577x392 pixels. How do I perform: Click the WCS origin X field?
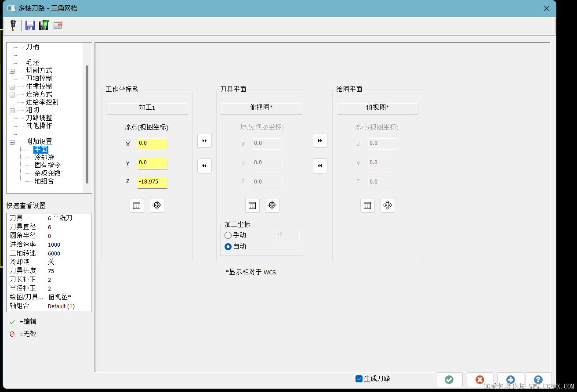coord(152,144)
